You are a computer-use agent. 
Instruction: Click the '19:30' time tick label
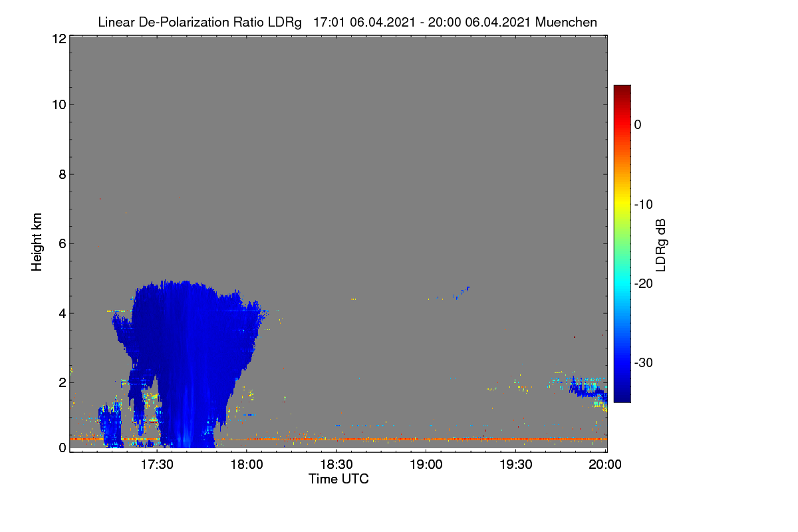click(x=516, y=465)
